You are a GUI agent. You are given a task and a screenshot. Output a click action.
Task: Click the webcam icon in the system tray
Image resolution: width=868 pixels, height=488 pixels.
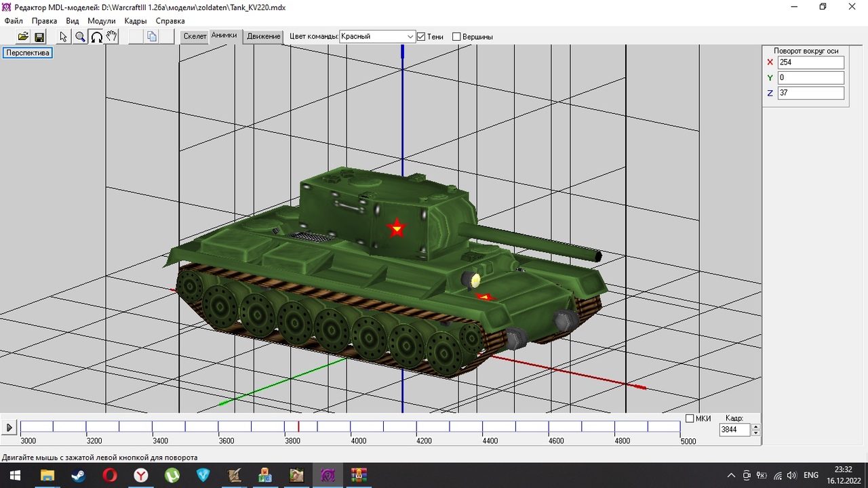(747, 475)
